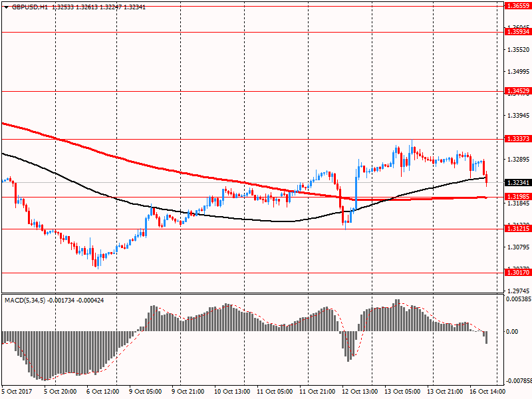Select the 1.34529 red price level label
Image resolution: width=532 pixels, height=399 pixels.
pyautogui.click(x=518, y=91)
